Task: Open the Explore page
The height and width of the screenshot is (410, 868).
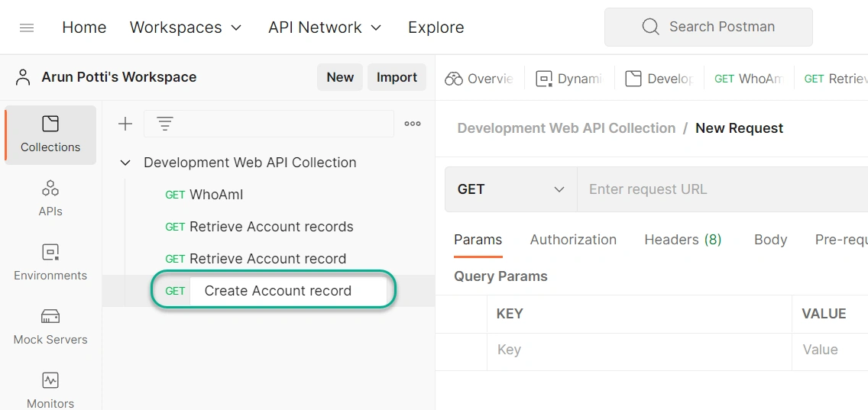Action: (x=436, y=27)
